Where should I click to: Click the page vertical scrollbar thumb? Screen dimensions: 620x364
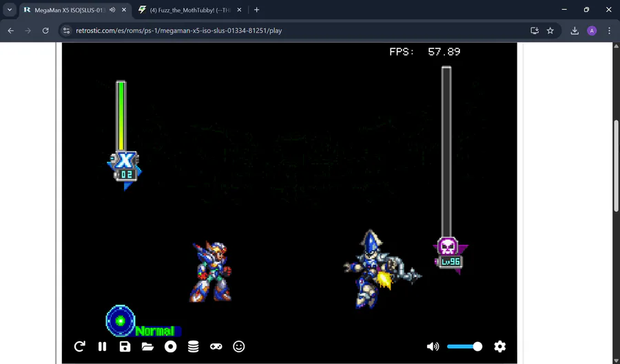[x=617, y=166]
